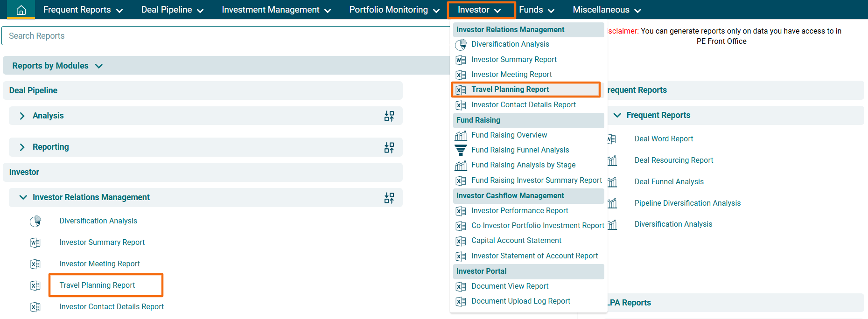Click sort icon in Investor Relations Management row
This screenshot has width=868, height=319.
389,198
